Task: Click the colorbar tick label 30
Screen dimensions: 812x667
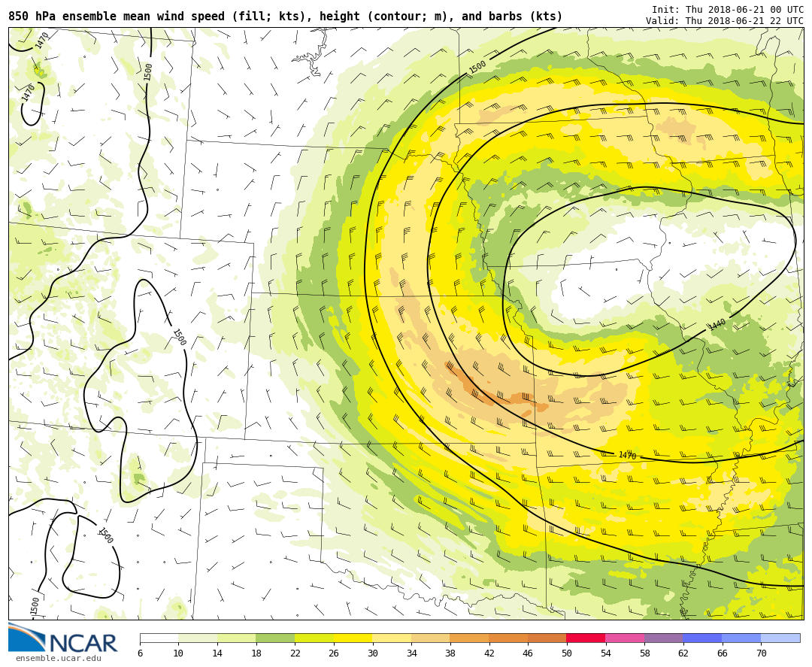Action: click(x=373, y=653)
